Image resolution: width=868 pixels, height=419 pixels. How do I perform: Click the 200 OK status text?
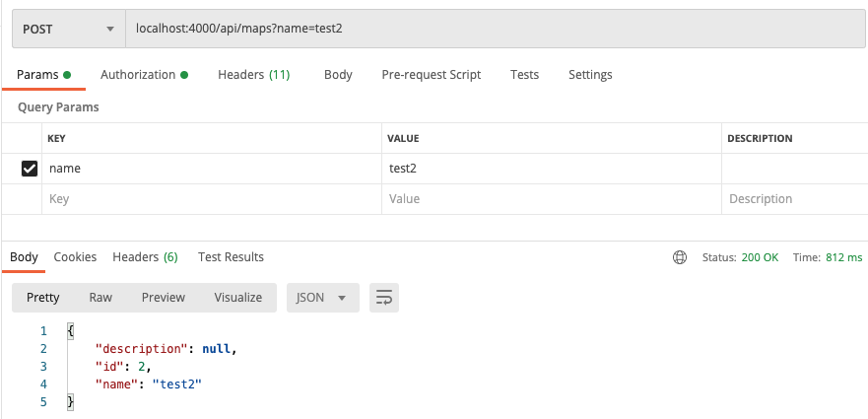point(760,257)
